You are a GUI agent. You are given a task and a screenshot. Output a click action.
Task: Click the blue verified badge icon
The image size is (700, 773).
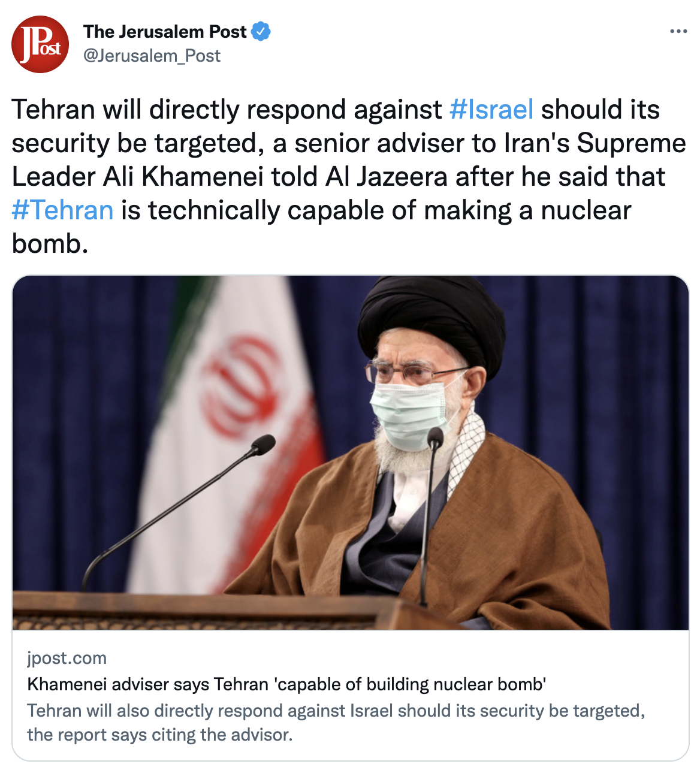[x=261, y=31]
